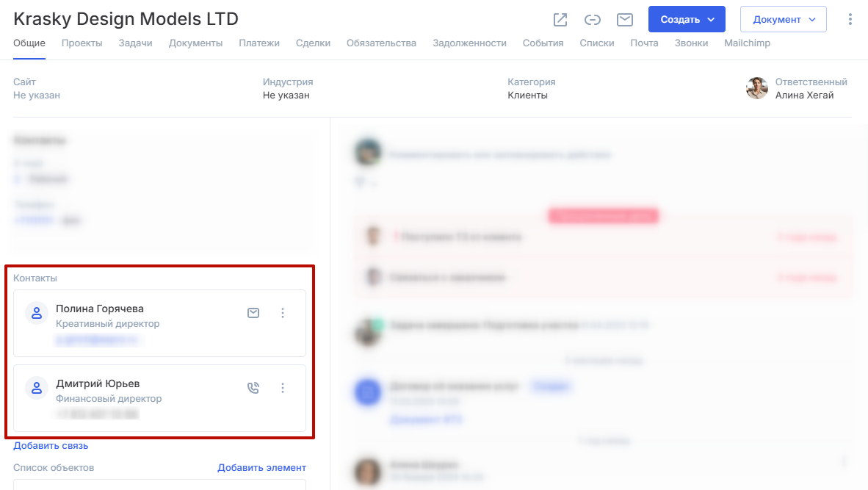Open the Задолженности tab
The height and width of the screenshot is (490, 868).
click(x=469, y=43)
